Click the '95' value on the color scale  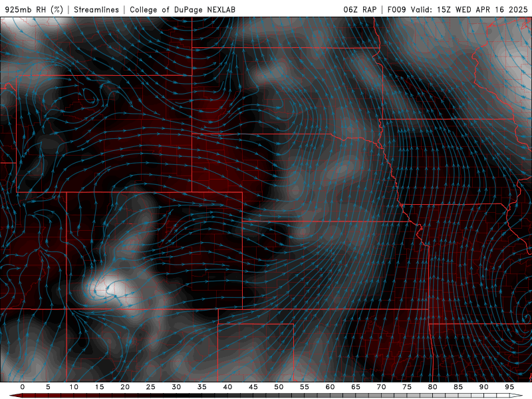coord(509,387)
